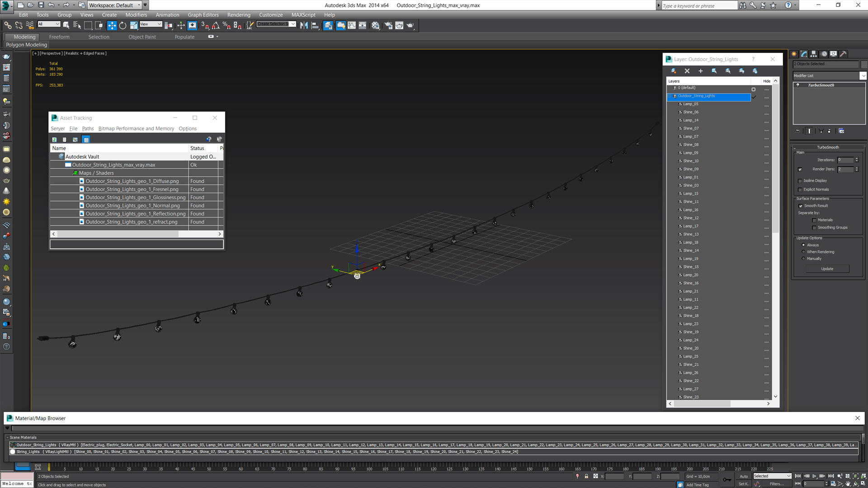
Task: Select the Select and Link tool
Action: [8, 25]
